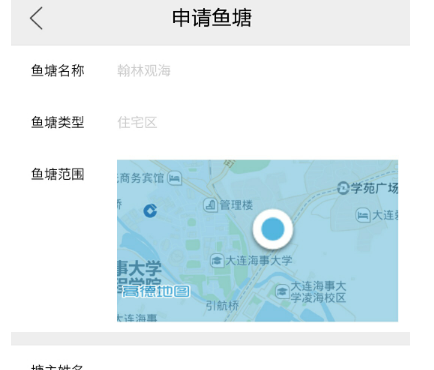Click the 申请鱼塘 page title
Screen dimensions: 434x370
212,18
